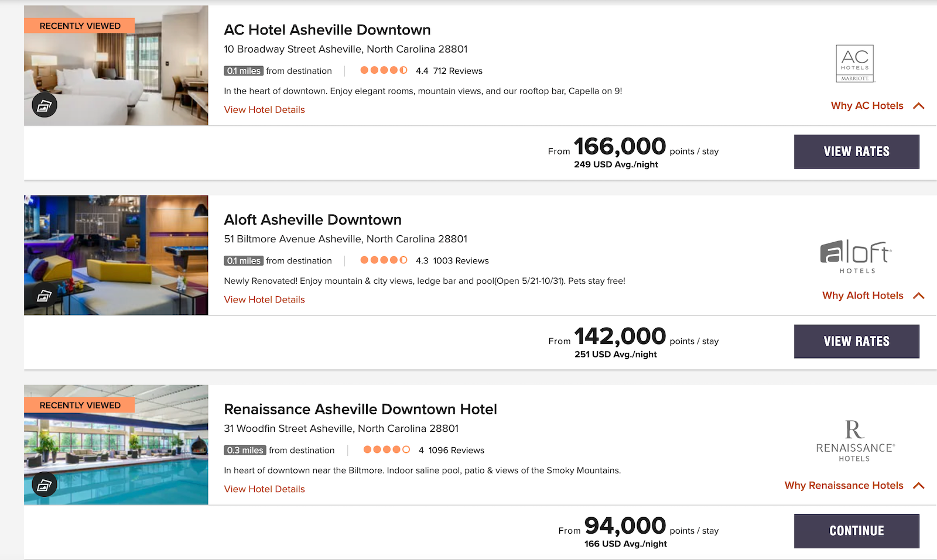This screenshot has width=937, height=560.
Task: Open the photo gallery icon on AC Hotel image
Action: [x=44, y=105]
